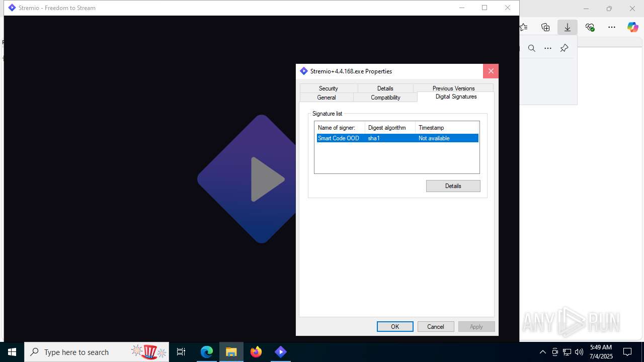Close the Stremio main window
This screenshot has height=362, width=644.
pos(508,8)
